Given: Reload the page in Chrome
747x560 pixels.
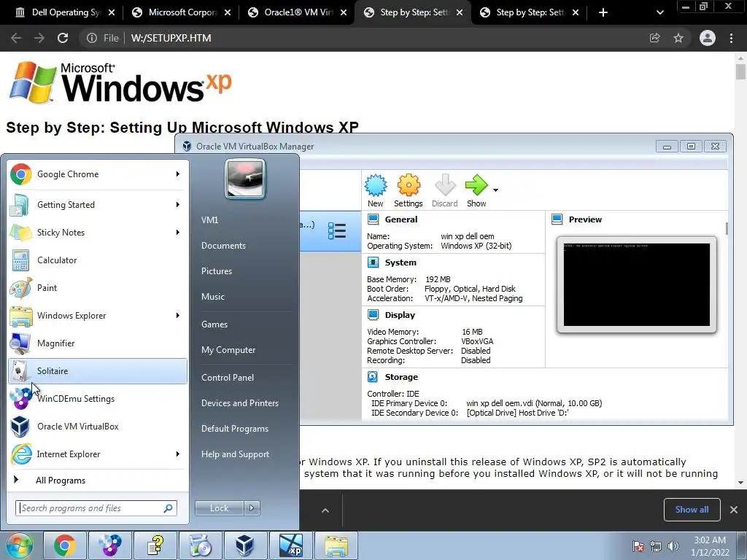Looking at the screenshot, I should pos(63,38).
